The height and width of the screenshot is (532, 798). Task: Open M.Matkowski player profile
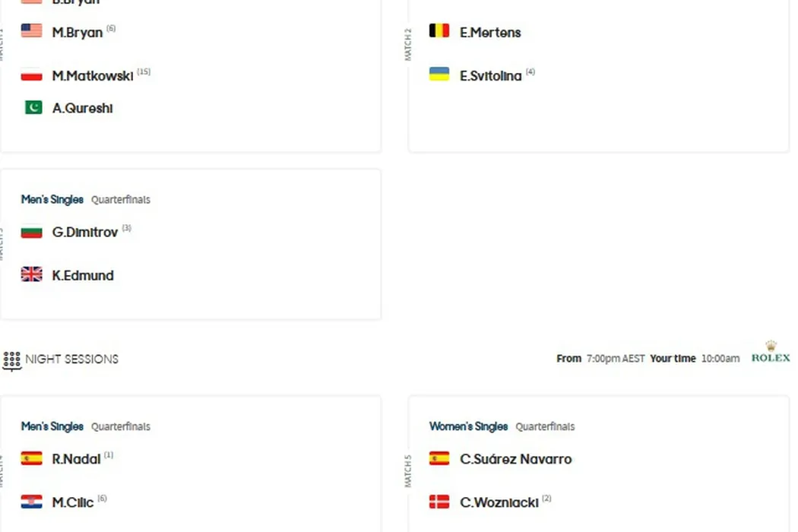(x=92, y=76)
